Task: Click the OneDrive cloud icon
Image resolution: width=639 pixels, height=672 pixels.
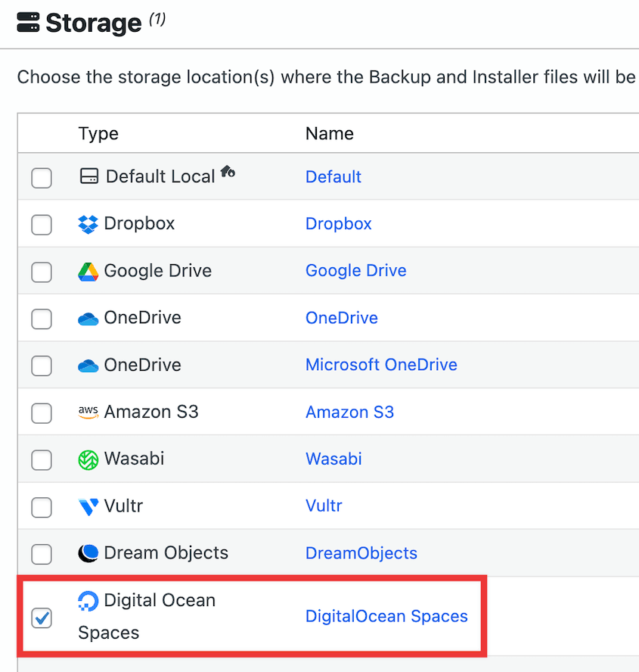Action: click(x=89, y=318)
